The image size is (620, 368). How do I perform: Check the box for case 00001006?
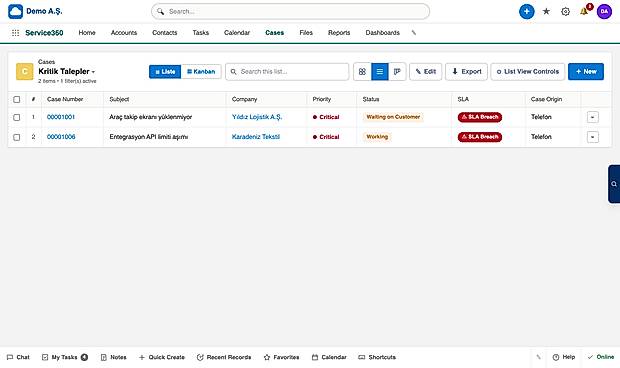click(x=17, y=137)
